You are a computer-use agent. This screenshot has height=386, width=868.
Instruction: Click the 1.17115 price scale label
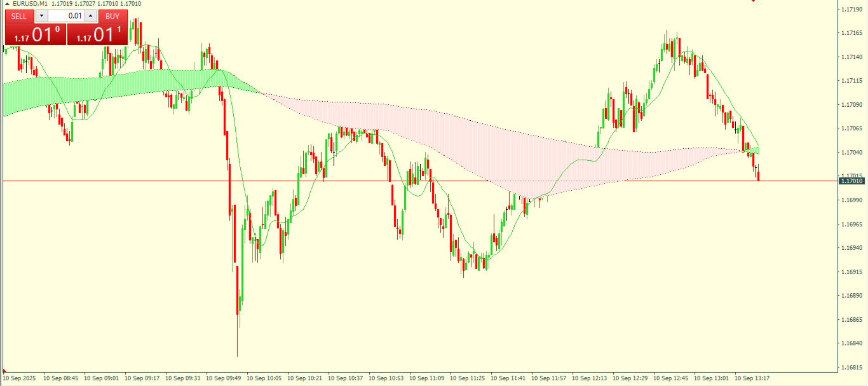[x=851, y=81]
